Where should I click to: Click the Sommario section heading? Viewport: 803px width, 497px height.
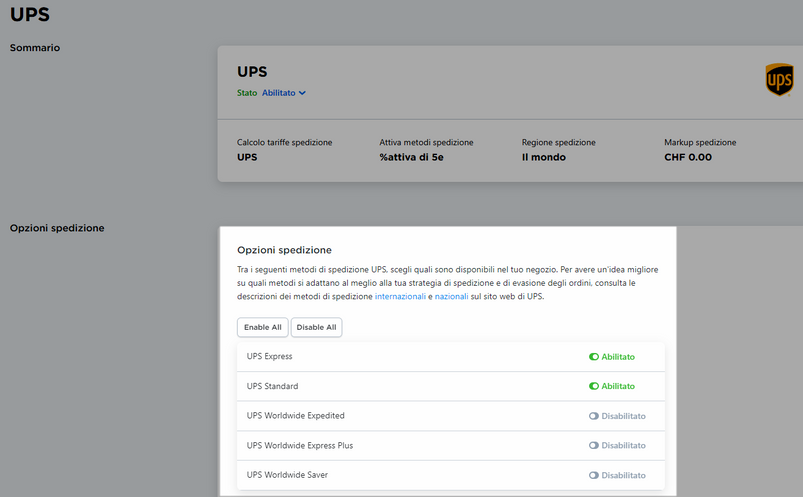coord(35,48)
